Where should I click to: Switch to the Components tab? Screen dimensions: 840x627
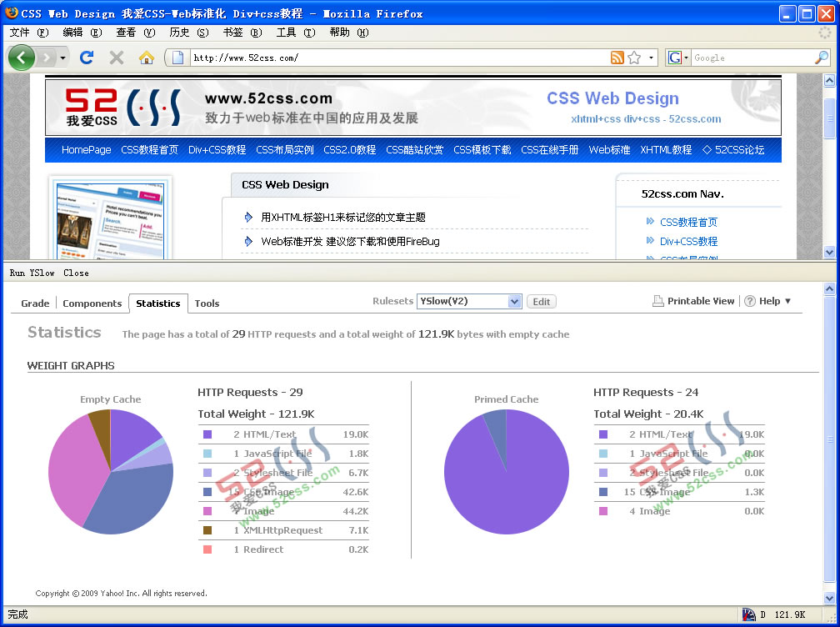pyautogui.click(x=92, y=303)
